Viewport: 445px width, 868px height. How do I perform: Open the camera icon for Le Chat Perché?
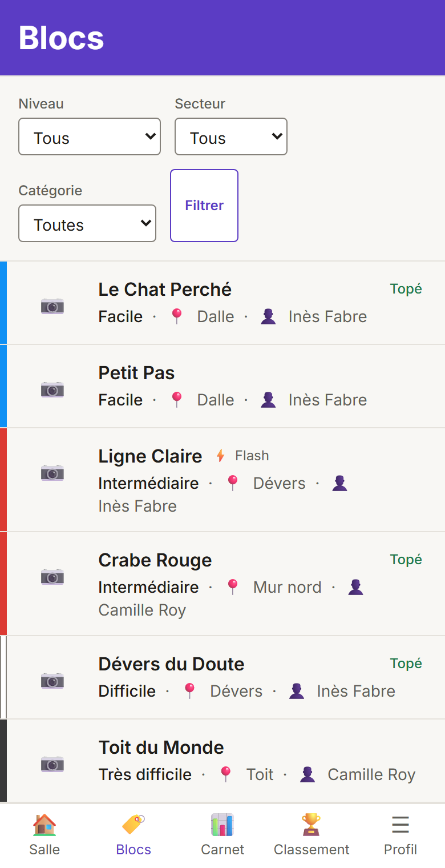click(x=52, y=306)
